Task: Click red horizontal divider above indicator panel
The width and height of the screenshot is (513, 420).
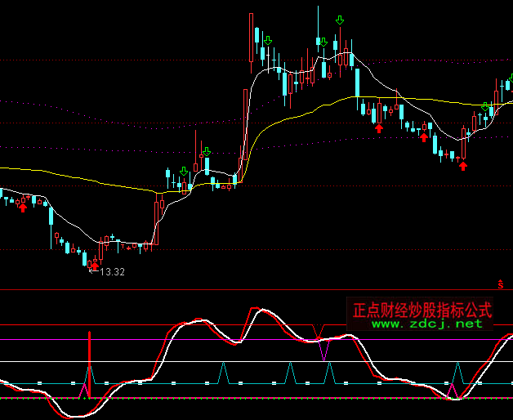Action: (245, 289)
